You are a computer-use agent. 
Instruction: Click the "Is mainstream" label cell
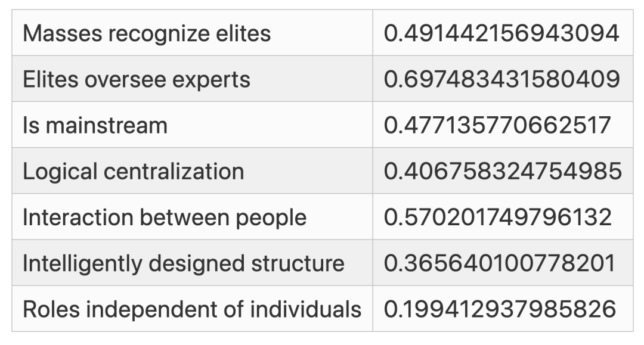(x=95, y=125)
